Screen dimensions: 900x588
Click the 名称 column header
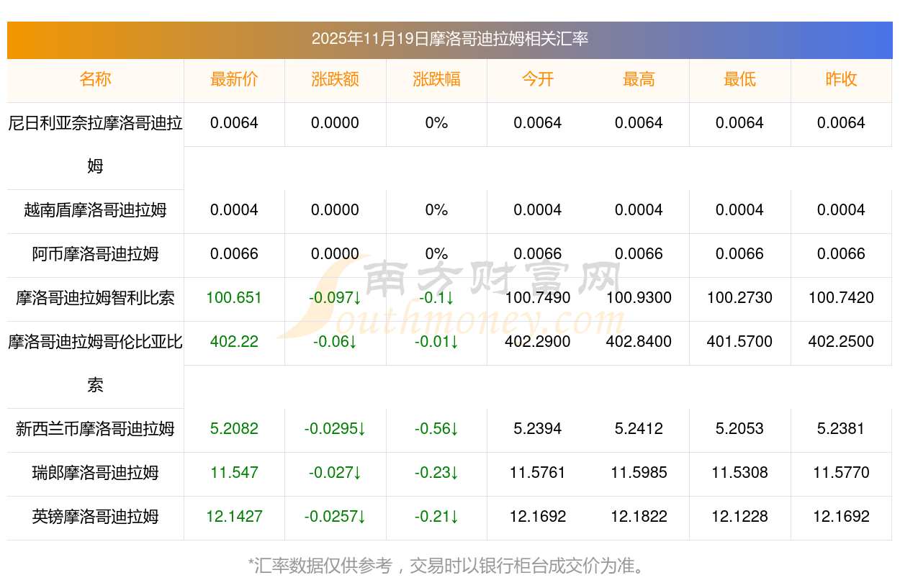[x=95, y=79]
